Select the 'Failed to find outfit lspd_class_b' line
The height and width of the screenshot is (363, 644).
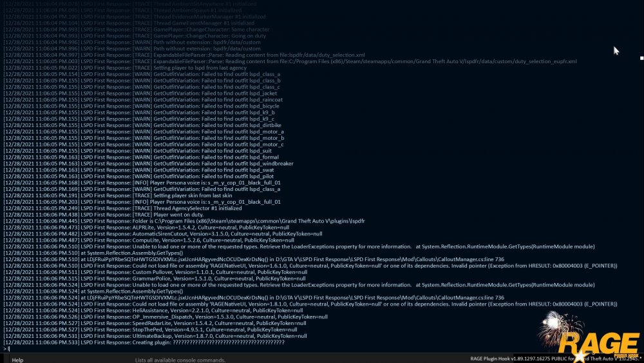click(142, 81)
